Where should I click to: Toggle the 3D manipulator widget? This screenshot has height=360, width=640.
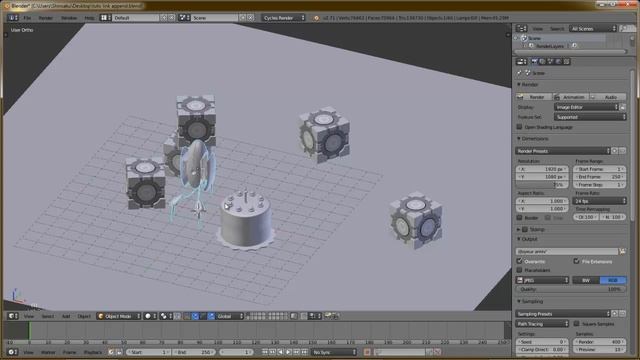coord(187,316)
